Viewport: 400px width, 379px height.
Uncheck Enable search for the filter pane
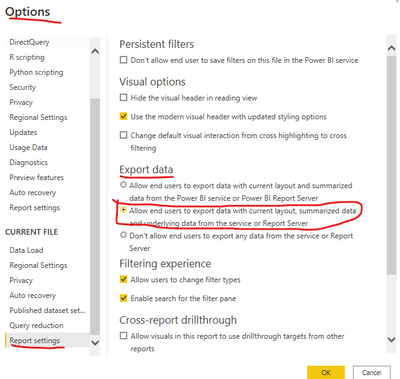click(x=123, y=298)
